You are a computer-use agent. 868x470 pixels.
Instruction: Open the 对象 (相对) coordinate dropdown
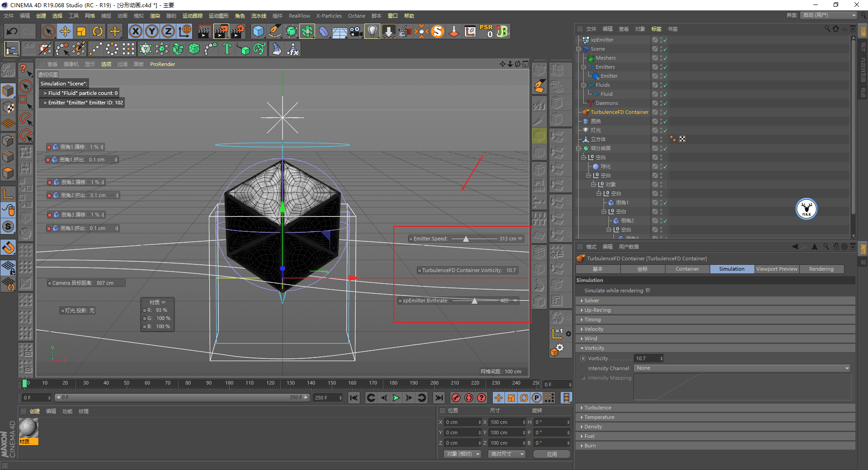462,454
